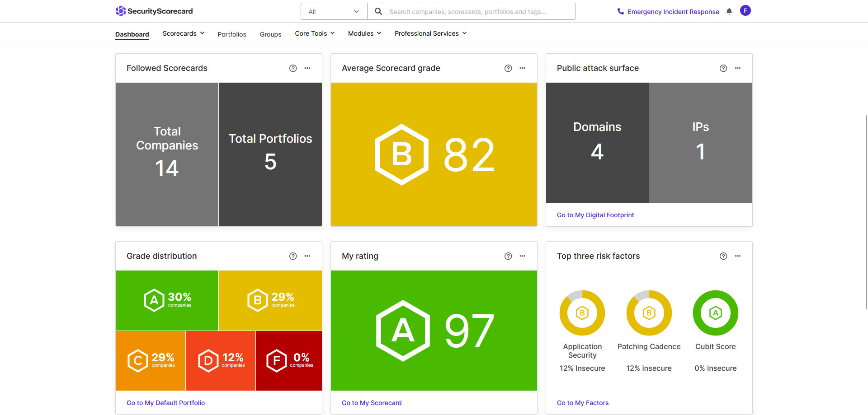The height and width of the screenshot is (415, 868).
Task: Open the Portfolios tab
Action: [232, 34]
